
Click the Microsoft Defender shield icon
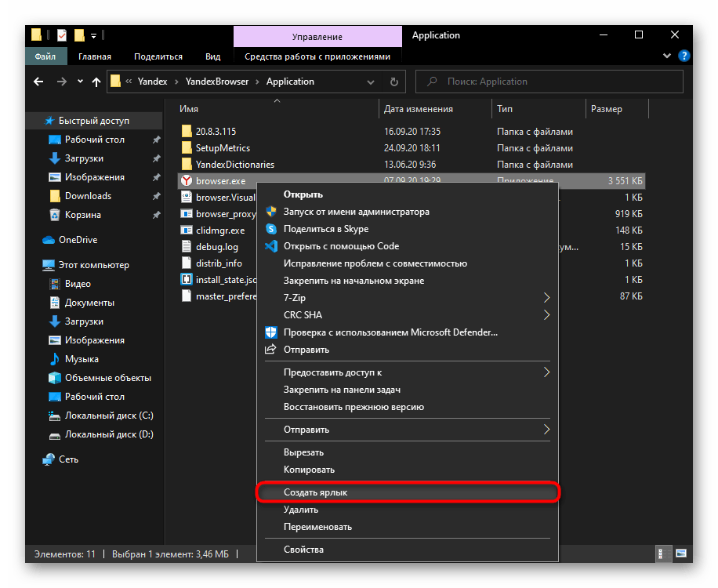[271, 332]
